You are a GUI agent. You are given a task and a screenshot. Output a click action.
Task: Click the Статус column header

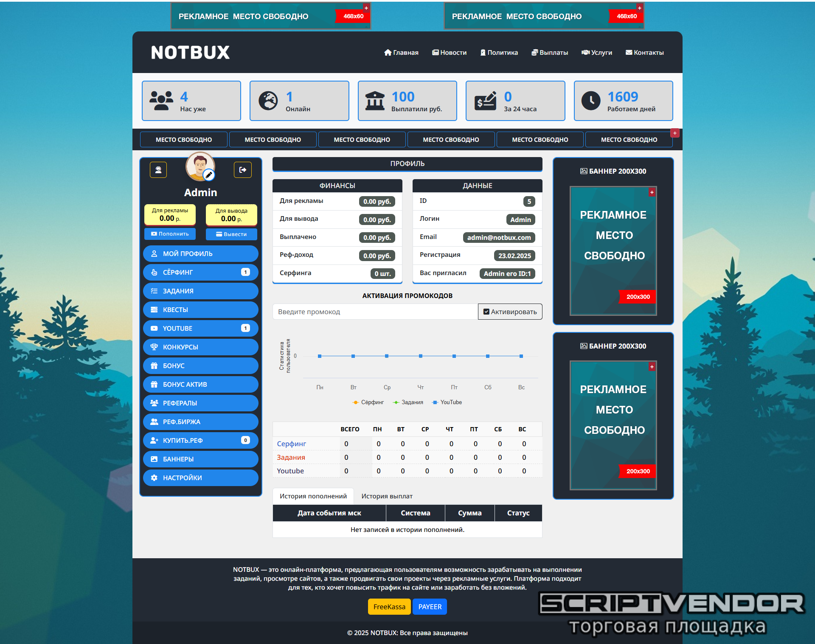(x=518, y=513)
